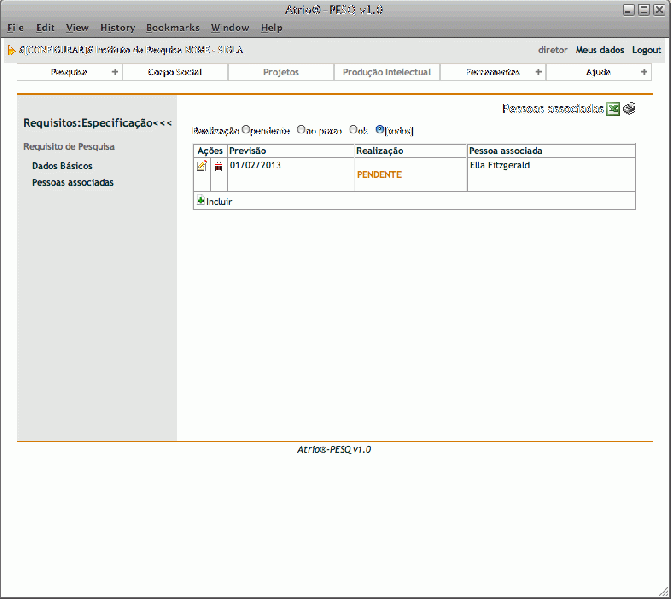Open the Bookmarks menu
This screenshot has width=671, height=599.
[x=172, y=28]
